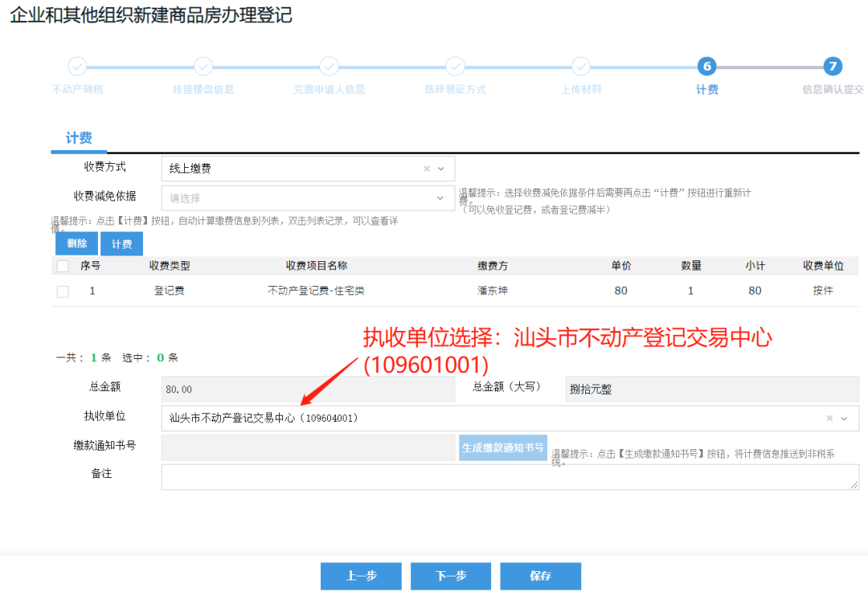Clear 收费方式 using its × icon
Screen dimensions: 868x592
point(427,168)
